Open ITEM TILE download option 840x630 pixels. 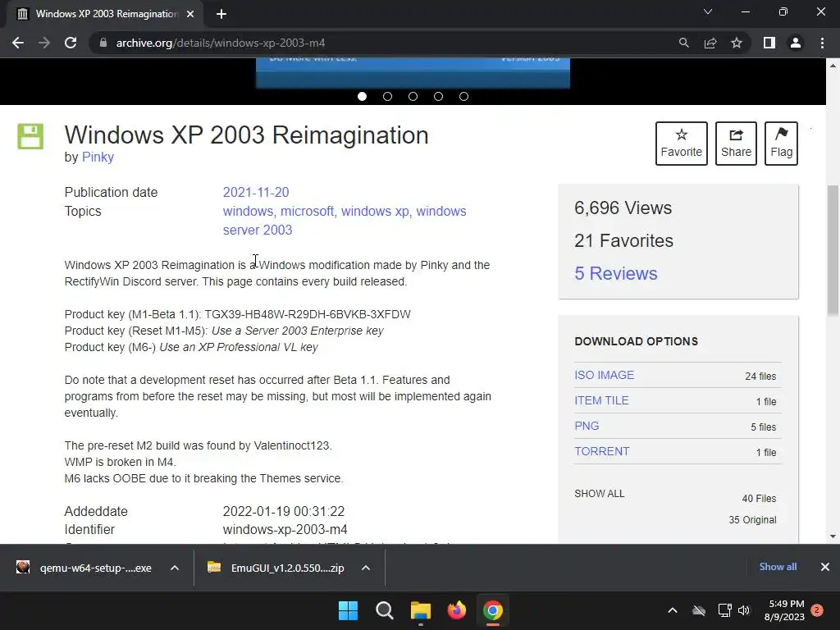[x=601, y=400]
